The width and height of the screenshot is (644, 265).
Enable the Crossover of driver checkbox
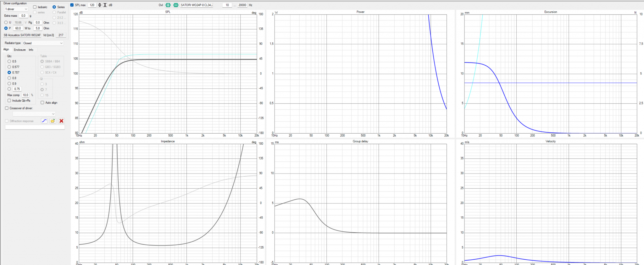pyautogui.click(x=7, y=108)
